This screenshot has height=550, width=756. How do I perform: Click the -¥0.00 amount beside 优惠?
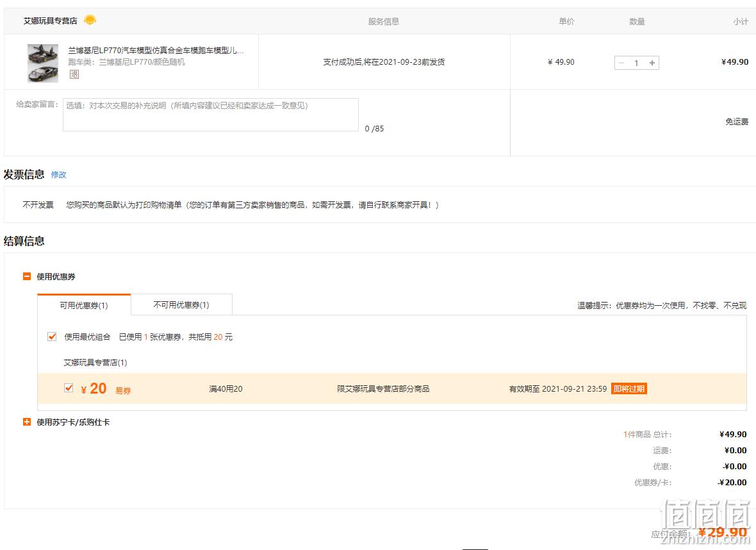734,467
